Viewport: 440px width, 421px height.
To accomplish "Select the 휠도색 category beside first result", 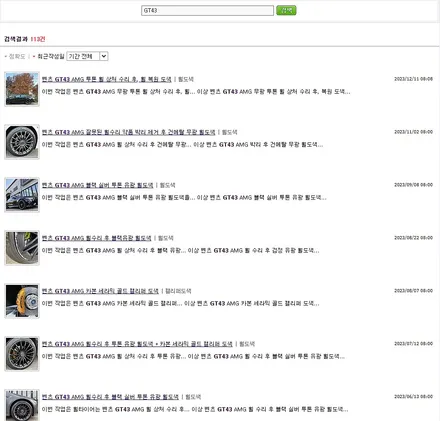I will [x=186, y=79].
